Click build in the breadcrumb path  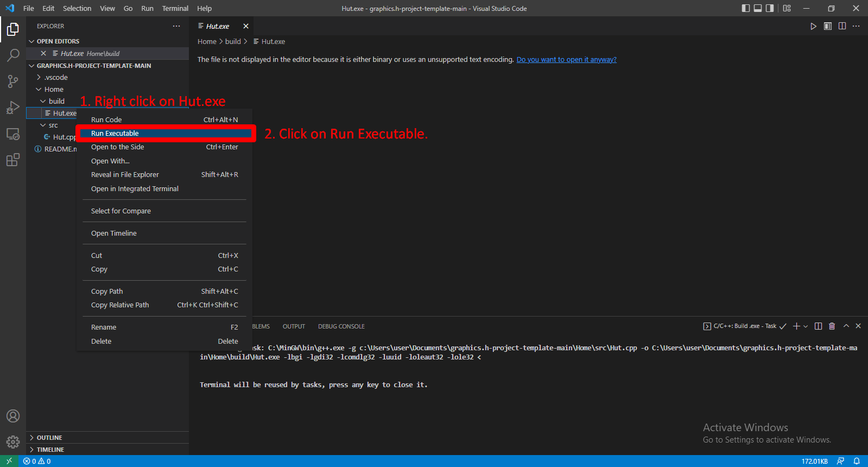233,41
